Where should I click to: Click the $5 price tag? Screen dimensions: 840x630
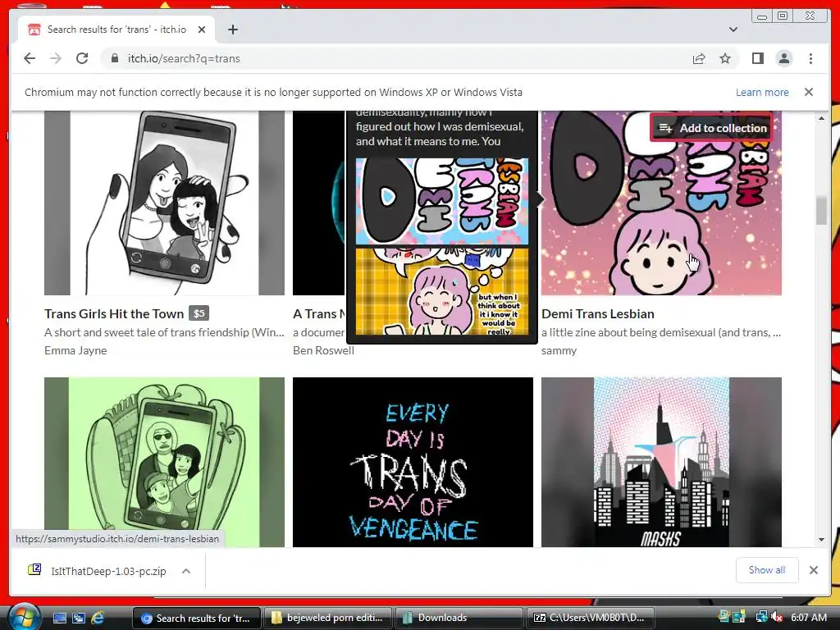click(x=199, y=313)
